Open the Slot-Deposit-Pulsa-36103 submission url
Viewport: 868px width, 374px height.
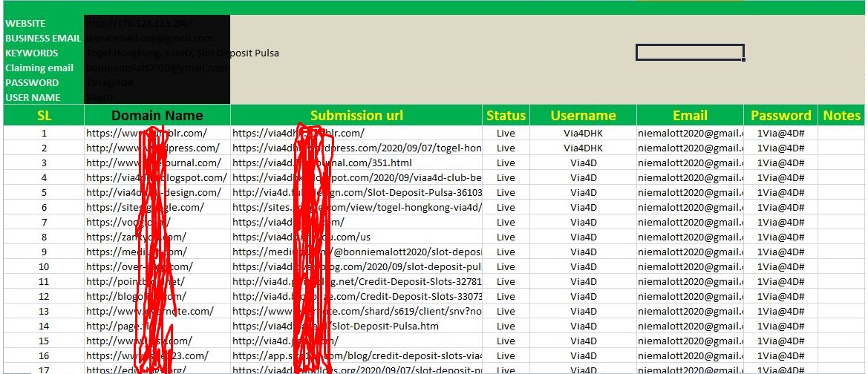point(356,192)
